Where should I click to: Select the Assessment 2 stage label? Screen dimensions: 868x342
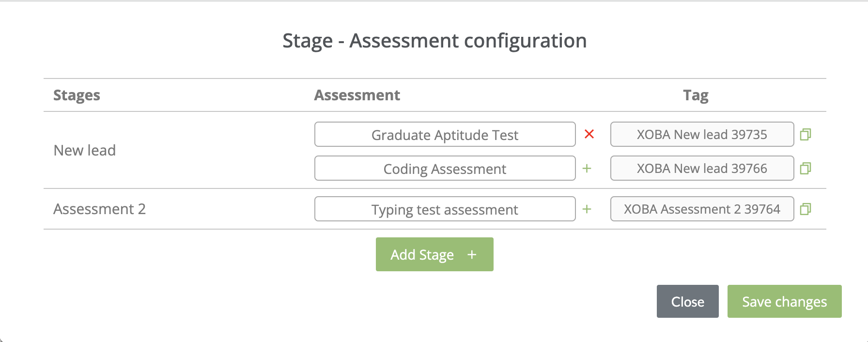(99, 209)
